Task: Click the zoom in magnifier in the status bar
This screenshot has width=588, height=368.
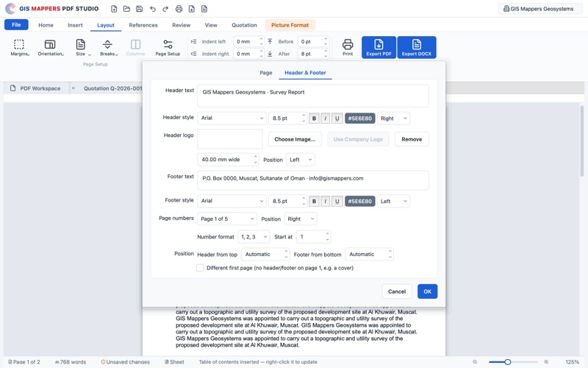Action: pos(546,362)
